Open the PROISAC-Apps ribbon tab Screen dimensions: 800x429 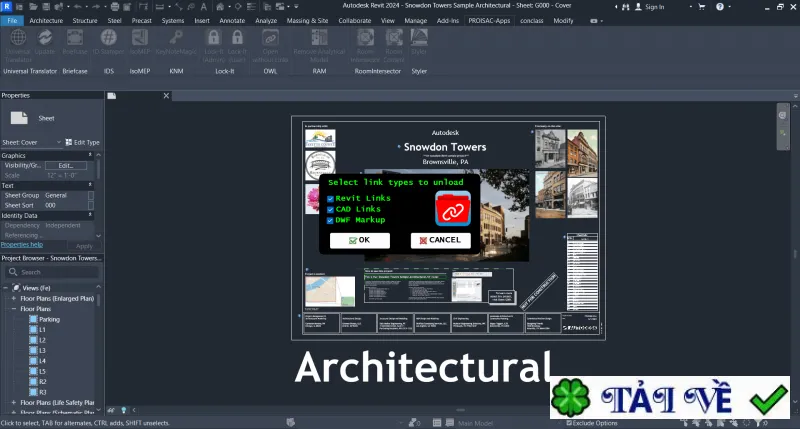click(489, 20)
